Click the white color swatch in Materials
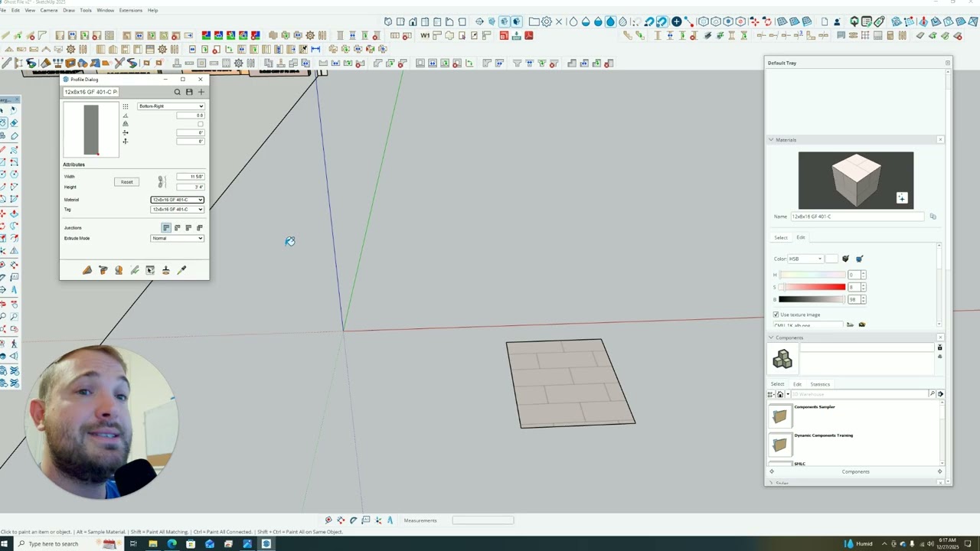 point(832,259)
